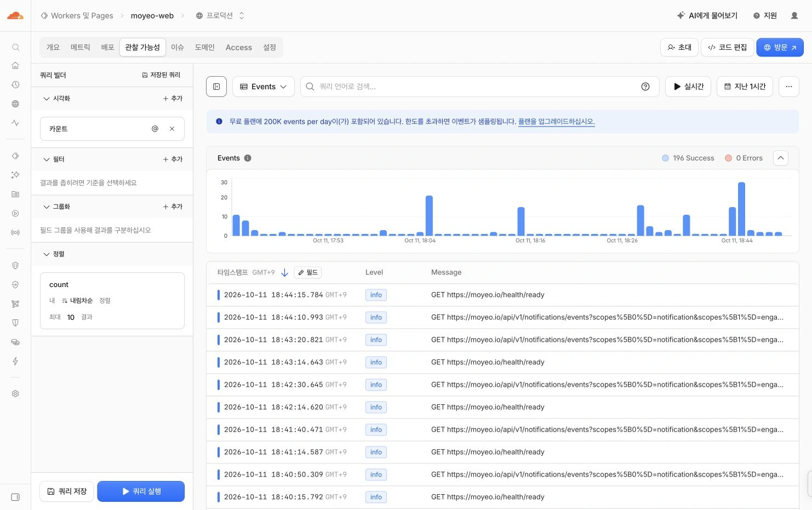Click AI에게 물어보기 button

[707, 15]
